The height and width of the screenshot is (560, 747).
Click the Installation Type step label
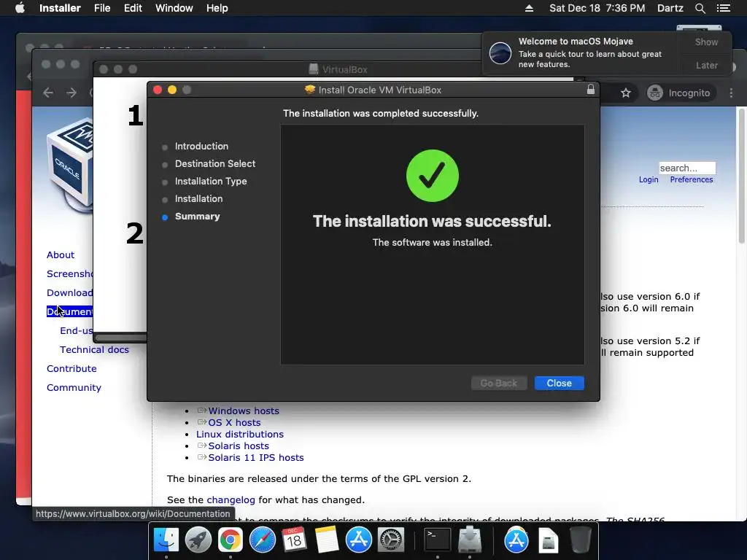tap(211, 182)
